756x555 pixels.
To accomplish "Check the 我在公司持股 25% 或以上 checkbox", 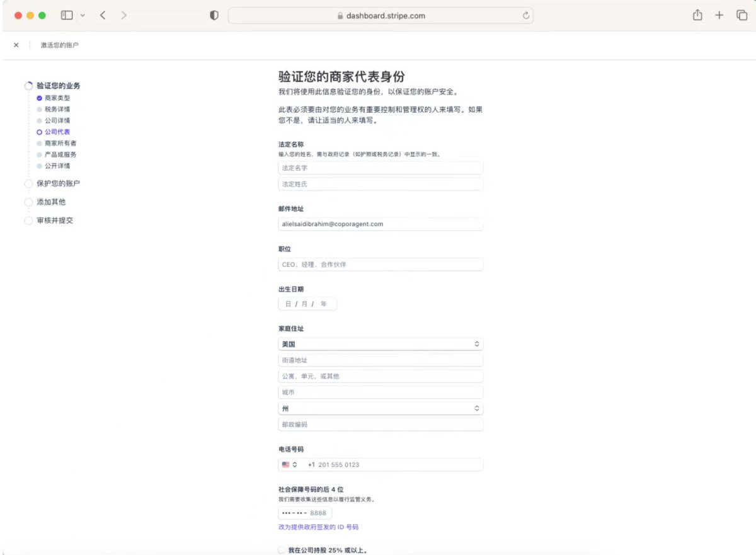I will click(282, 550).
